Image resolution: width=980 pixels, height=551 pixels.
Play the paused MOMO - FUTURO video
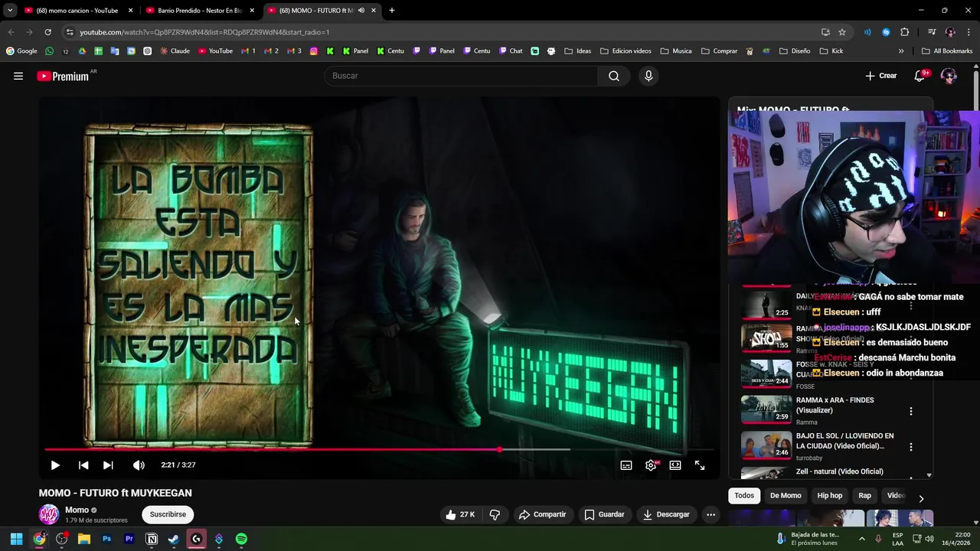click(x=55, y=465)
